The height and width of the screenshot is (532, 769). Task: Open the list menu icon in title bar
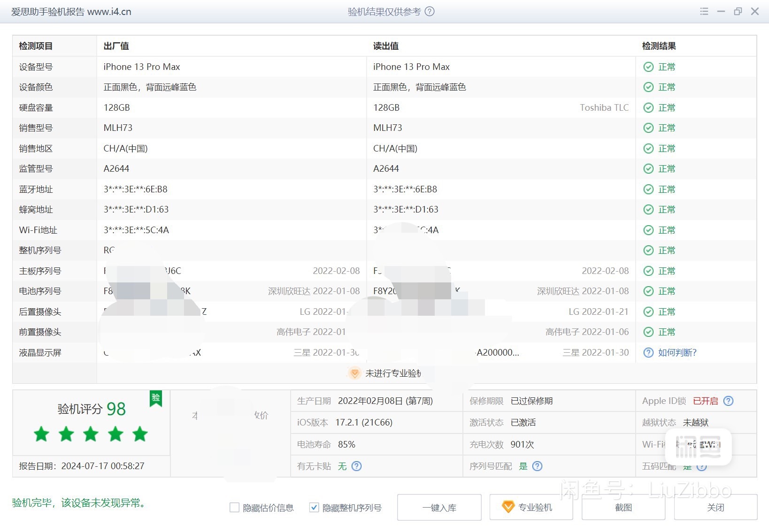[704, 11]
